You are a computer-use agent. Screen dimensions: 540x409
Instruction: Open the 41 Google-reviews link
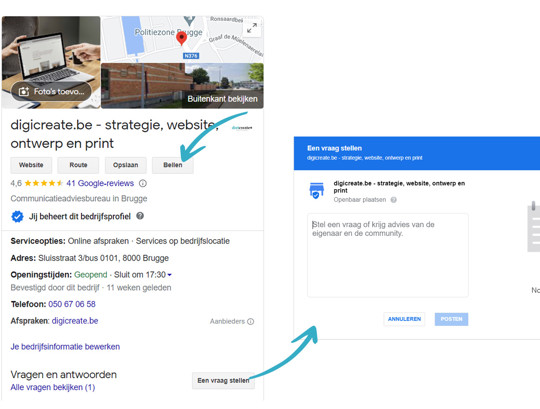(100, 183)
